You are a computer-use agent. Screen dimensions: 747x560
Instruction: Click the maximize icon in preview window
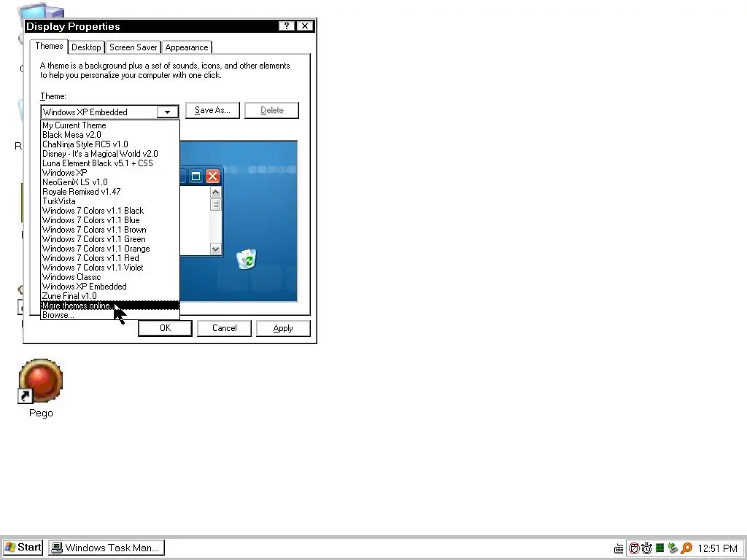(196, 176)
